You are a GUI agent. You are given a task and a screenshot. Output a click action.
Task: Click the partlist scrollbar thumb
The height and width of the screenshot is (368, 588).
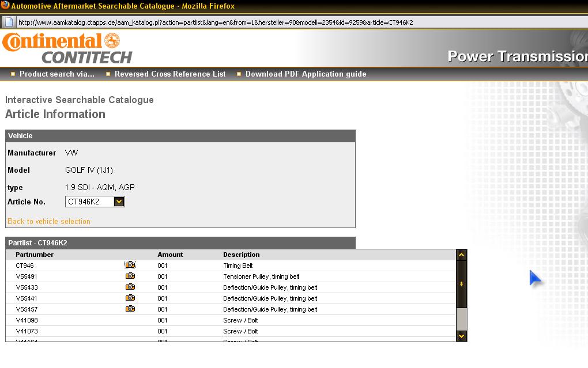tap(462, 284)
